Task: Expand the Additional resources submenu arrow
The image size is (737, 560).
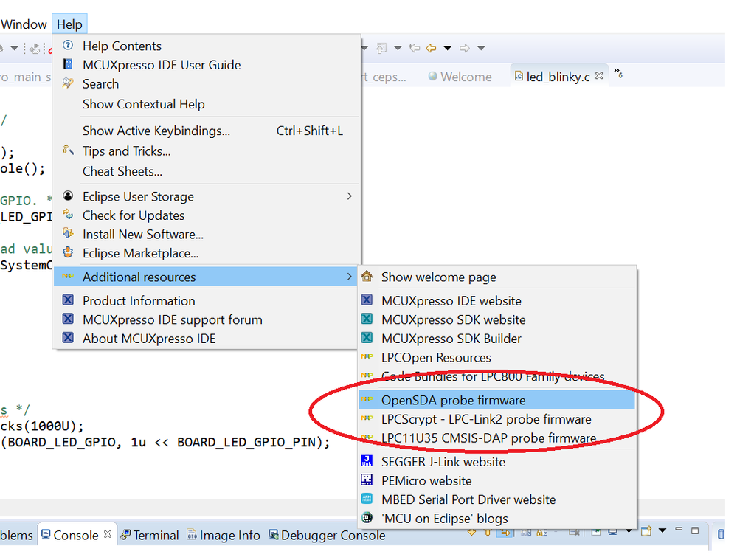Action: point(350,277)
